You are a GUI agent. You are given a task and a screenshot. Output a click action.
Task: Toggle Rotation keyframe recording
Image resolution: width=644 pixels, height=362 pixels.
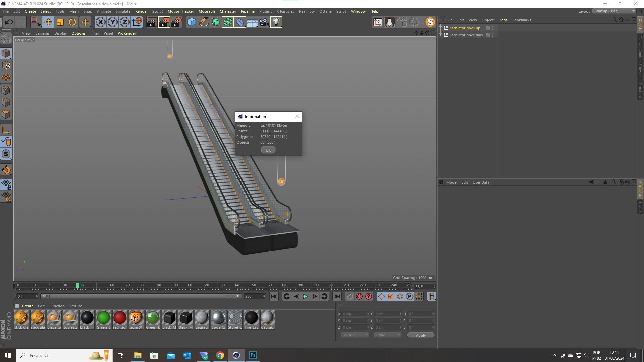pyautogui.click(x=400, y=297)
